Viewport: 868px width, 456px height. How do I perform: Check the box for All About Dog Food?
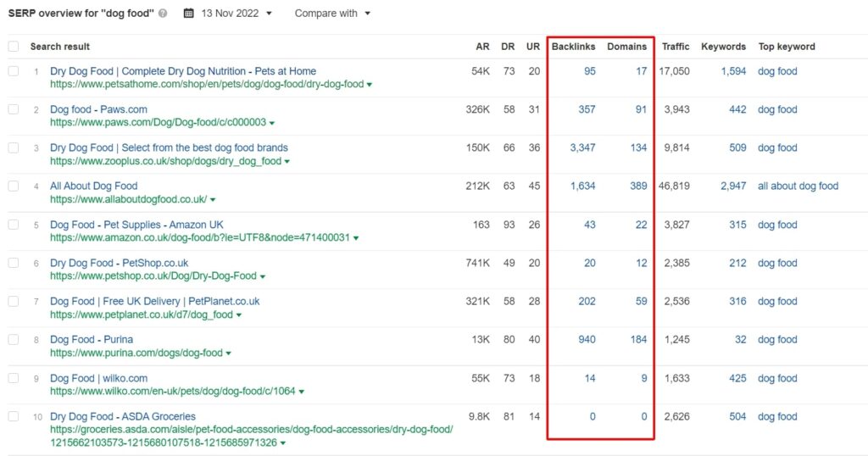[x=14, y=186]
